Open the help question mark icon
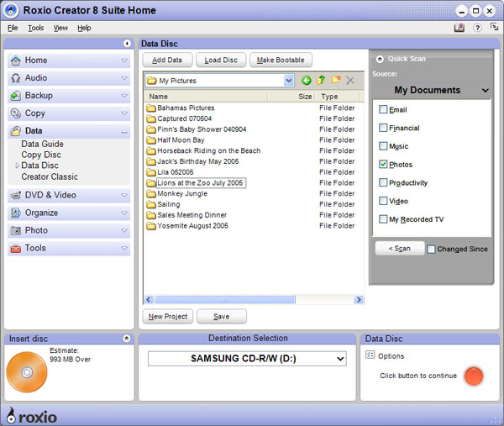 (477, 28)
